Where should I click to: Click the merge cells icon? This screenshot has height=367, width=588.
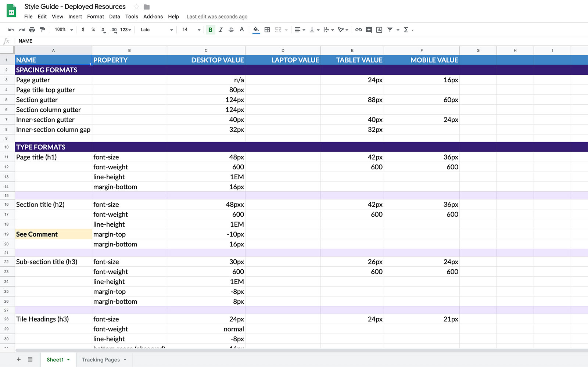(278, 30)
